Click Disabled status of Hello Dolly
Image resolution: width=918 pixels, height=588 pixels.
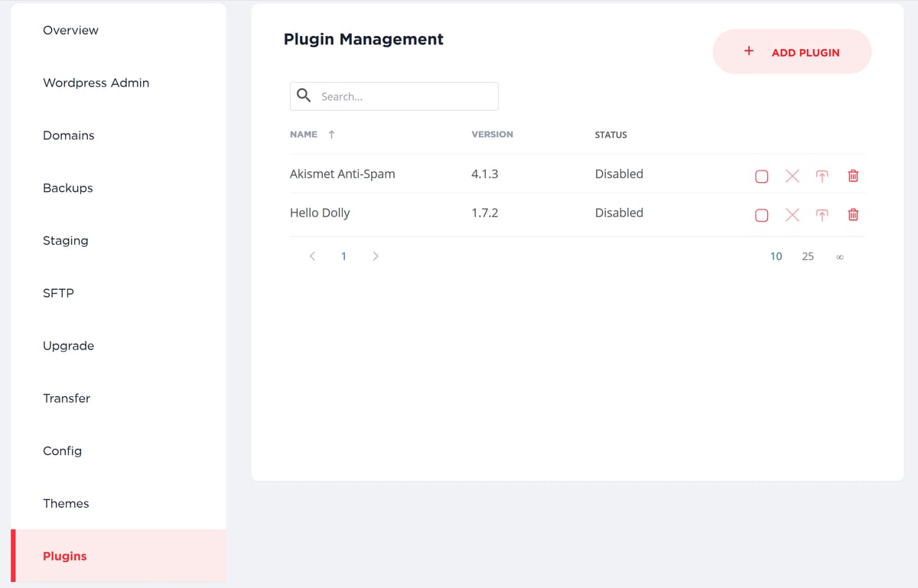click(x=619, y=213)
